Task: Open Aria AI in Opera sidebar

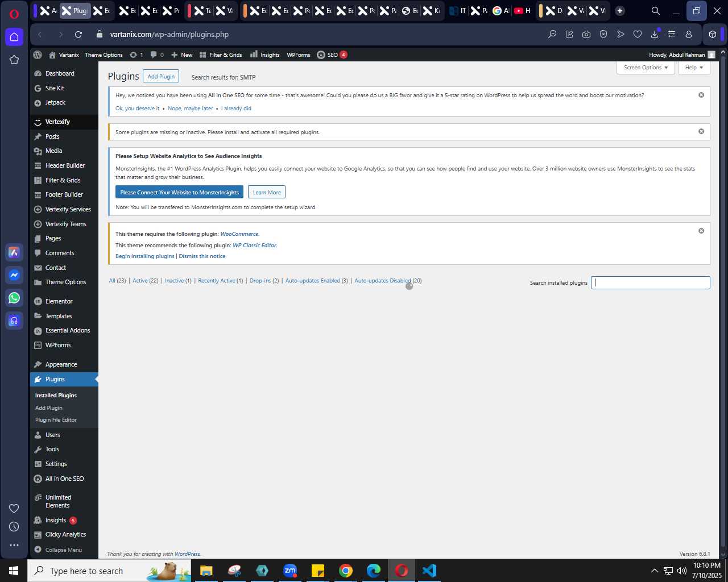Action: [14, 252]
